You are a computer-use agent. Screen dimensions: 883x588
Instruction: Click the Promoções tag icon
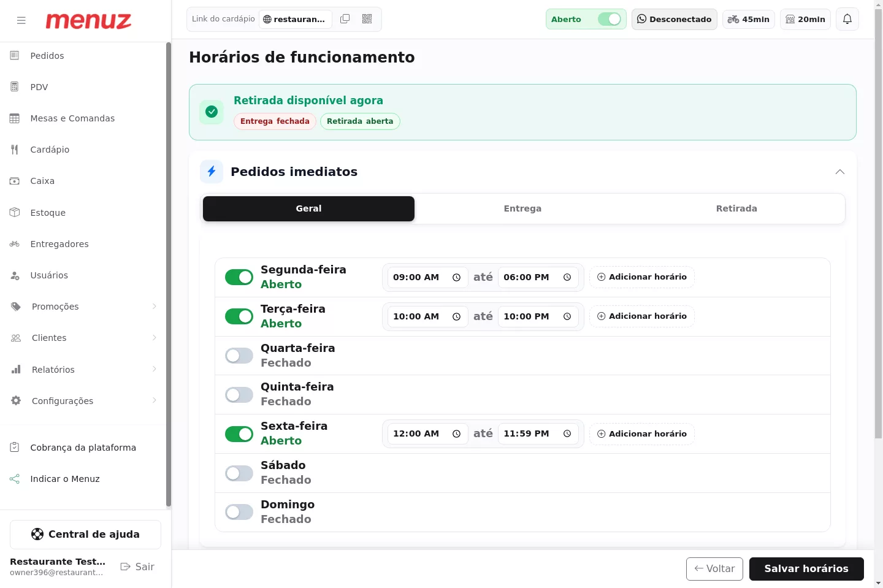16,307
